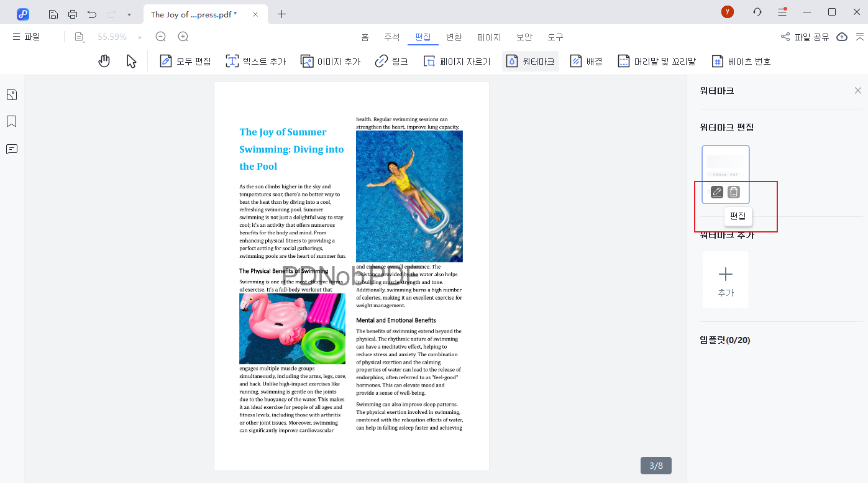The width and height of the screenshot is (868, 483).
Task: Select the Hand pan tool
Action: [104, 61]
